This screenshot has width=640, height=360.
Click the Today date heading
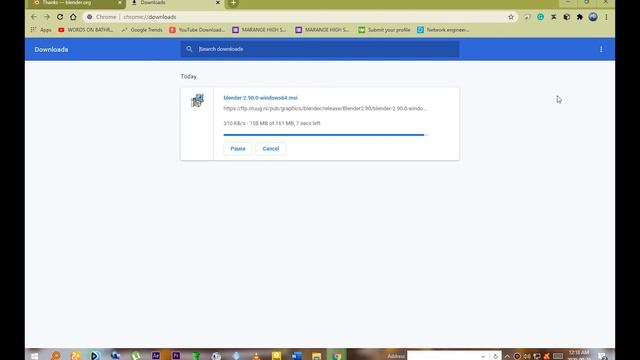[x=189, y=76]
